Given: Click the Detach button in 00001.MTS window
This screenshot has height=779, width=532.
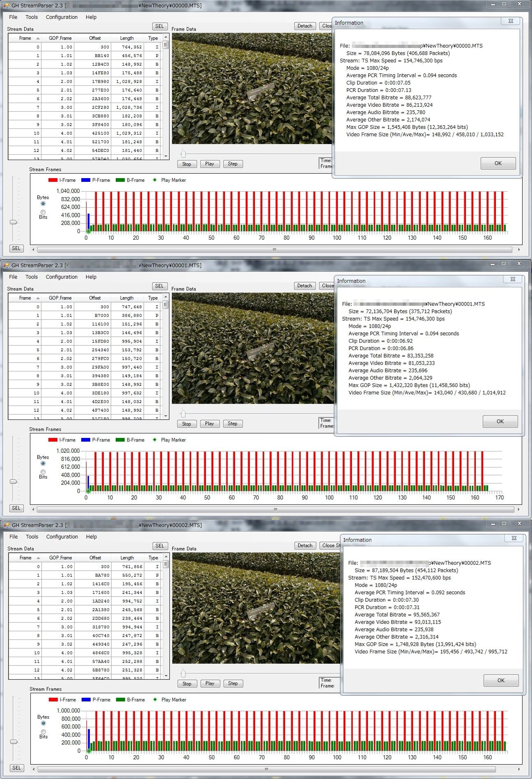Looking at the screenshot, I should [305, 286].
